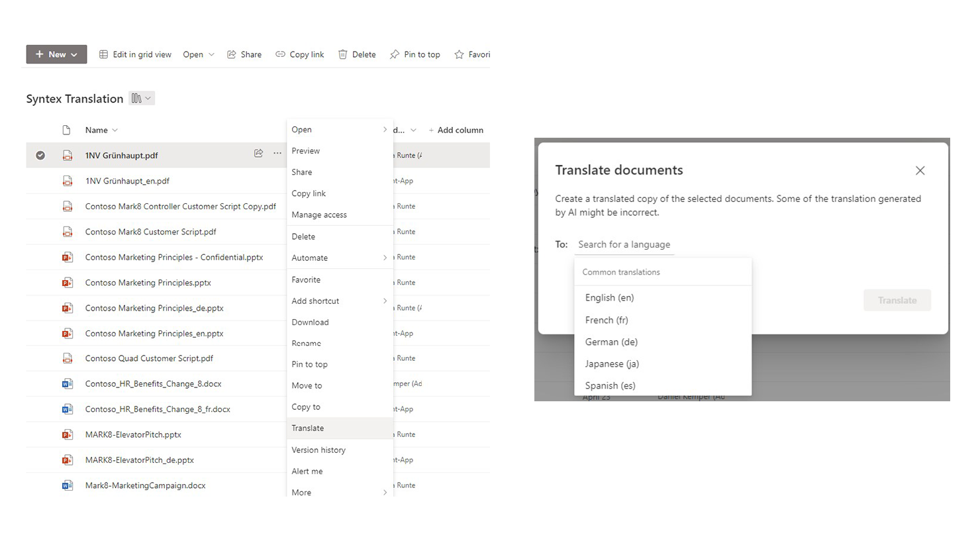Deselect the 1NV Grünhaupt.pdf row checkmark

[x=40, y=155]
